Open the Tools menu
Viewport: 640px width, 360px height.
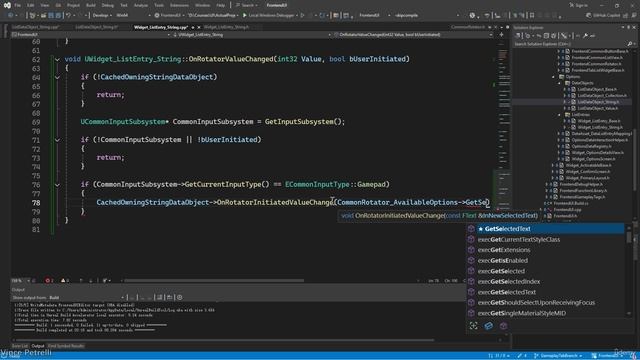pyautogui.click(x=159, y=5)
